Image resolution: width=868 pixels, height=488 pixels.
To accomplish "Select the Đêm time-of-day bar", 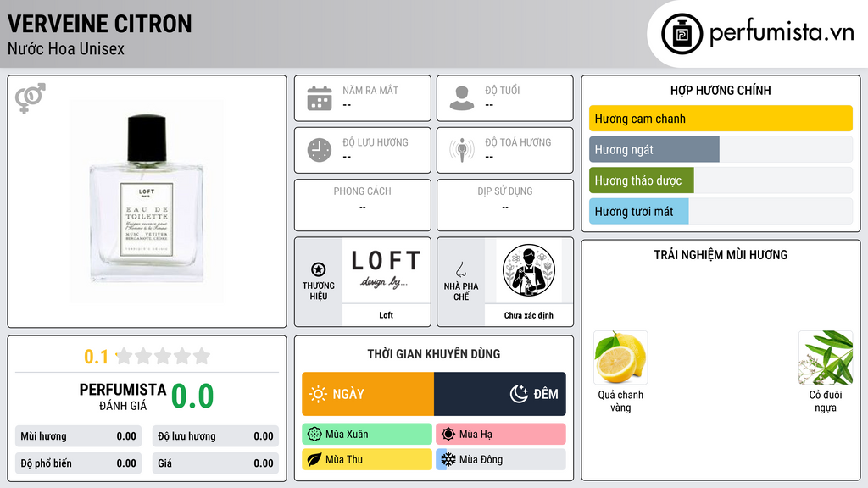I will [x=500, y=394].
